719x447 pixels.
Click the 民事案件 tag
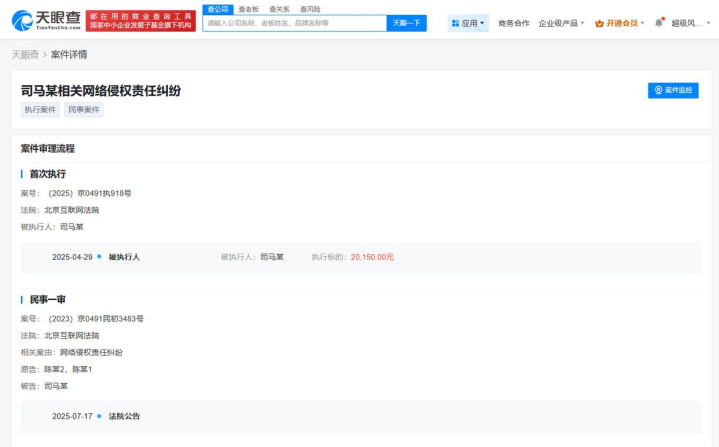[84, 110]
